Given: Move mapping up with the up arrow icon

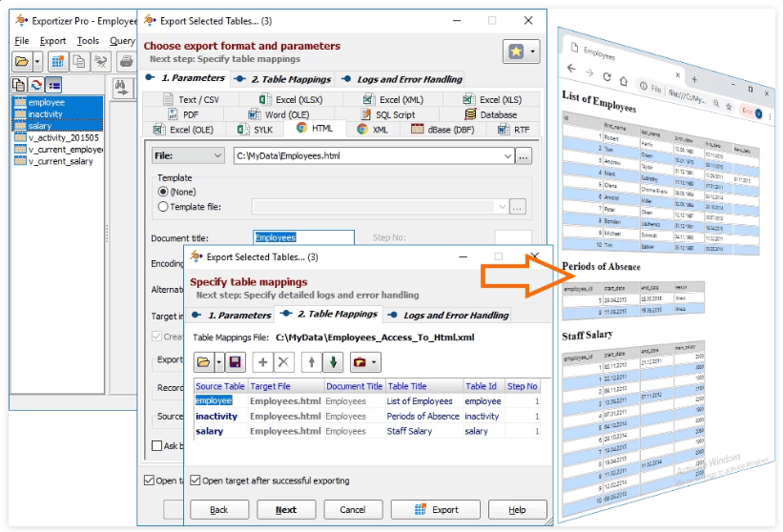Looking at the screenshot, I should (x=312, y=362).
